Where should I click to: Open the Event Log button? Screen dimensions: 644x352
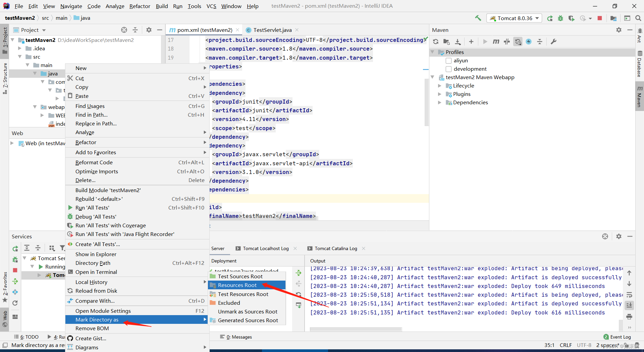[617, 337]
